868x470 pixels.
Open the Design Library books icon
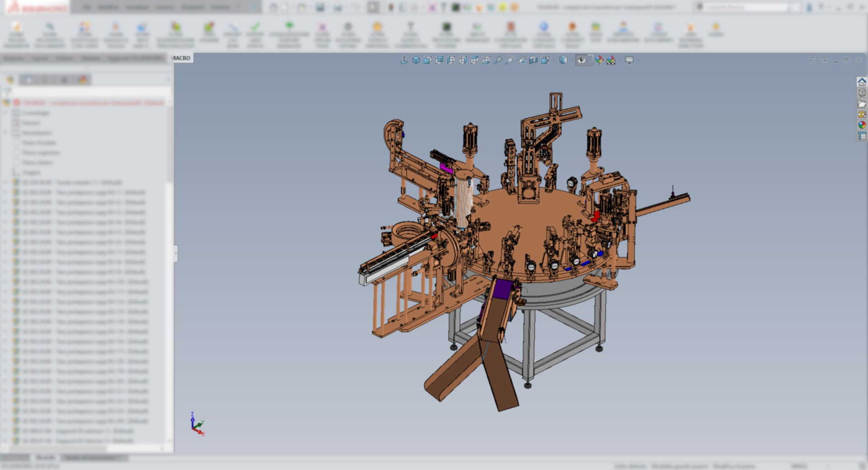tap(862, 93)
